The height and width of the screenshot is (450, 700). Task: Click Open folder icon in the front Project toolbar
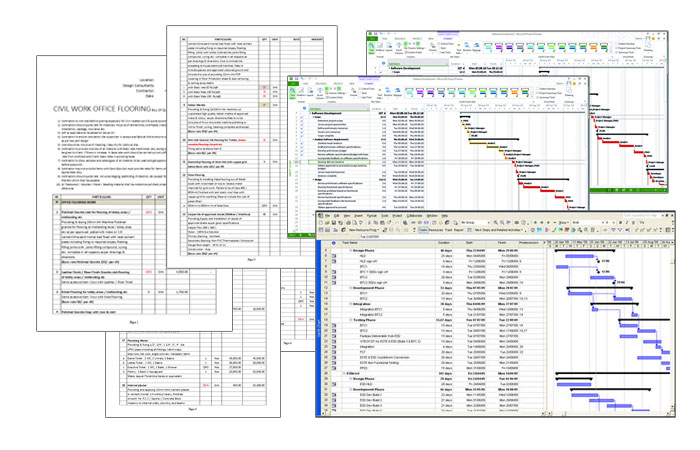(327, 223)
